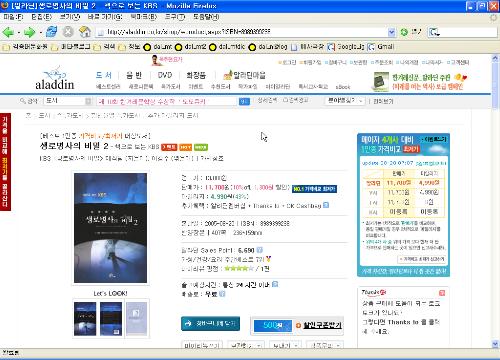
Task: Click the first button below the add-to-cart button
Action: point(202,345)
